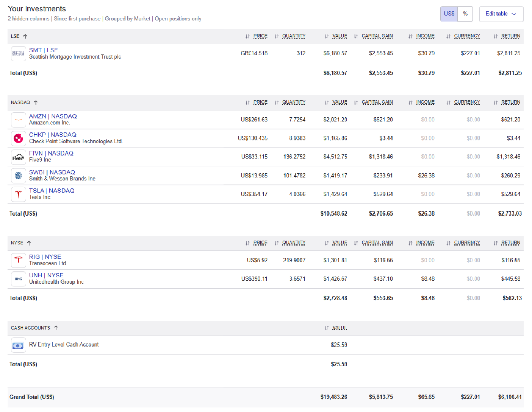The image size is (532, 412).
Task: Sort NASDAQ table by Quantity column
Action: tap(290, 102)
